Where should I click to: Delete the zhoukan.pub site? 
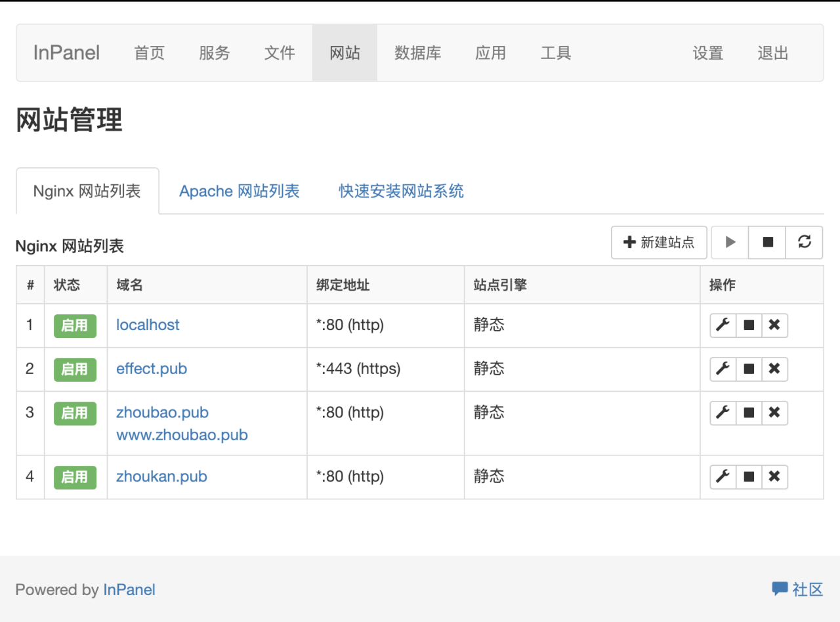pyautogui.click(x=774, y=477)
